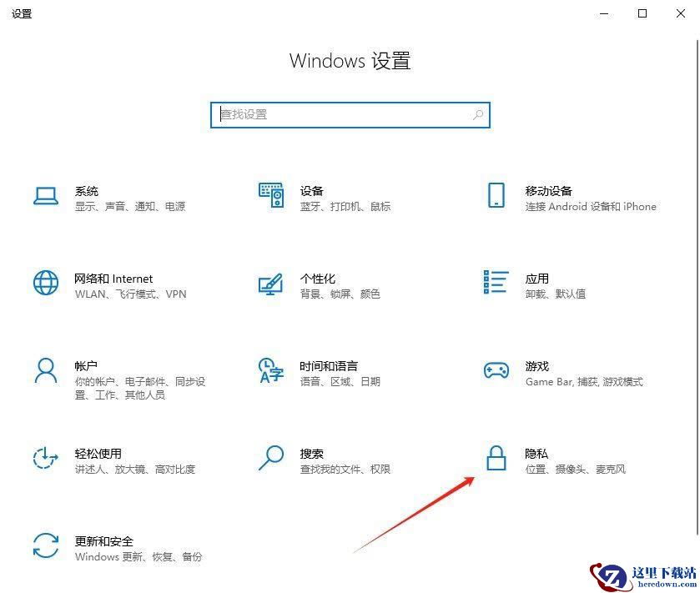Close the 设置 window
This screenshot has width=700, height=593.
click(x=680, y=13)
